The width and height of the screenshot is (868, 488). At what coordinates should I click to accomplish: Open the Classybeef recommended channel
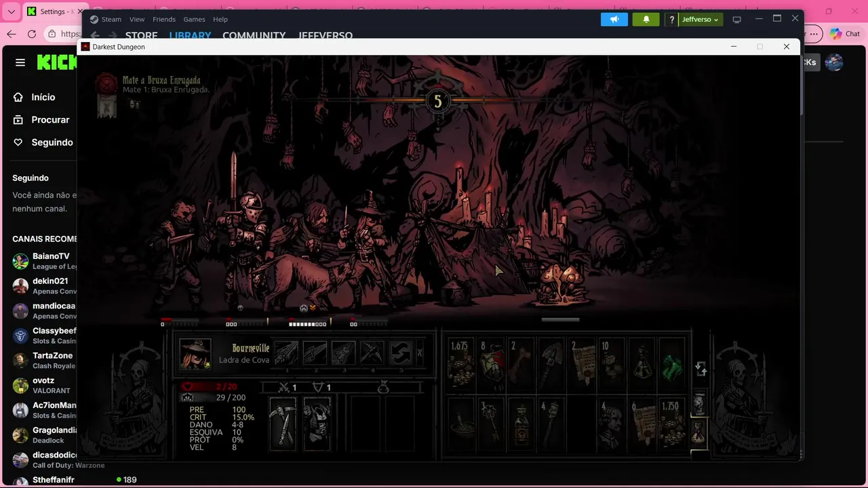[44, 335]
